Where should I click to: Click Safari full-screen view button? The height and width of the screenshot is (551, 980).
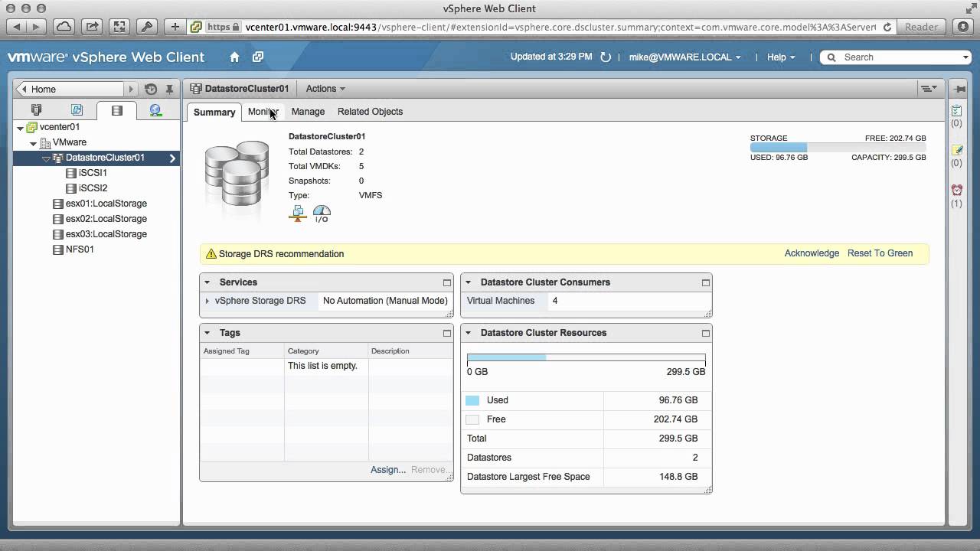coord(119,27)
